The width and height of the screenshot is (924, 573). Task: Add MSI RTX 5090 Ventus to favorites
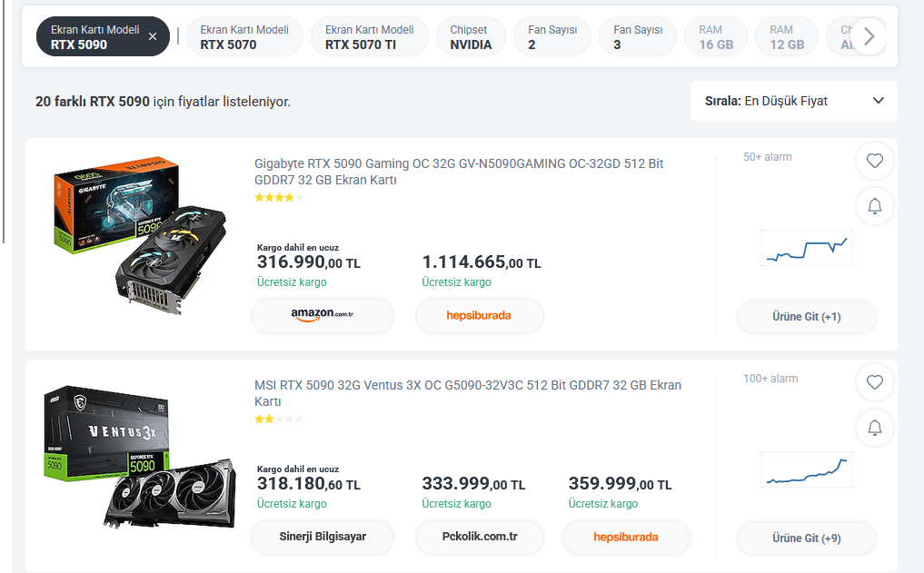coord(875,382)
